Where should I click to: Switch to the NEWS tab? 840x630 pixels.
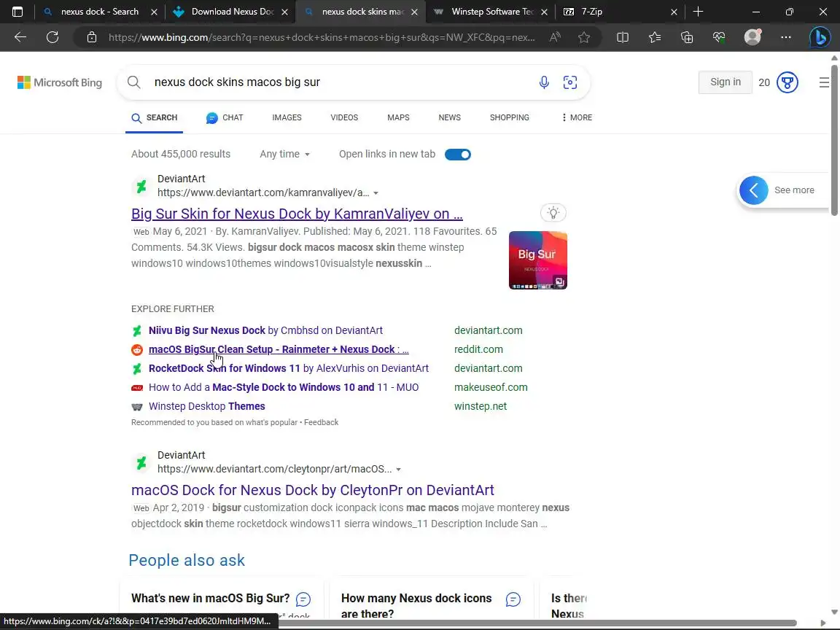point(449,117)
